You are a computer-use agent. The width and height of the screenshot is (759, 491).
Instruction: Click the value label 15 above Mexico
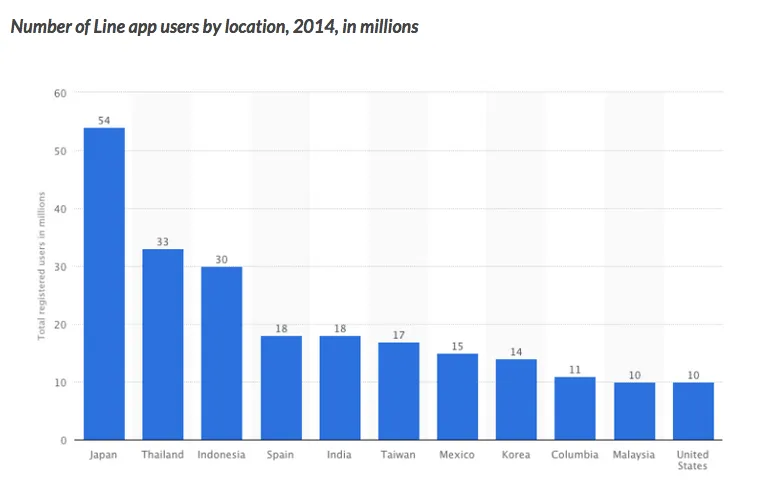coord(457,346)
